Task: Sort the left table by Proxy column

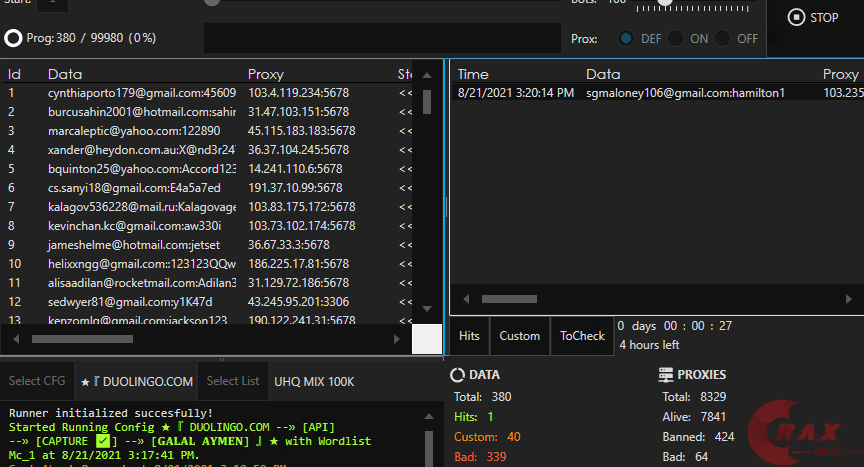Action: click(266, 74)
